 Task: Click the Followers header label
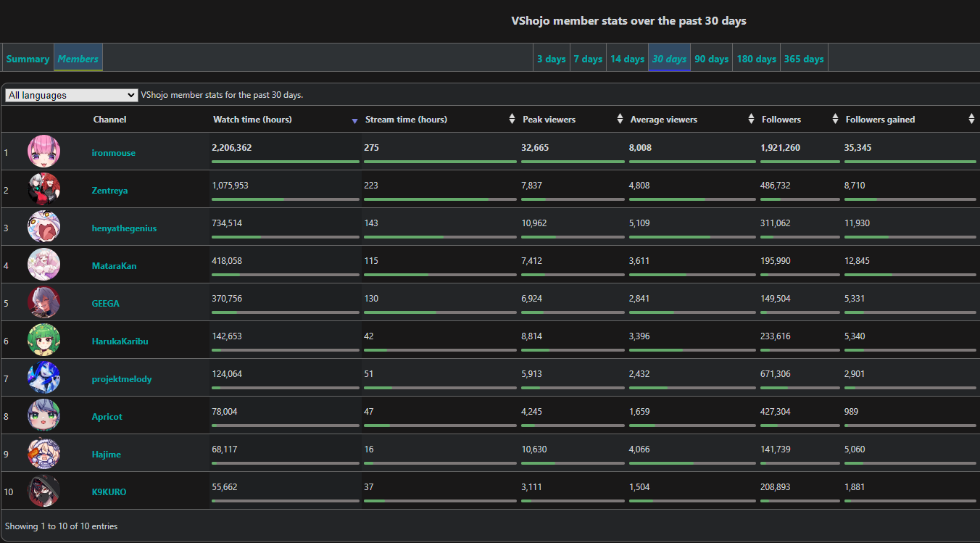coord(781,120)
